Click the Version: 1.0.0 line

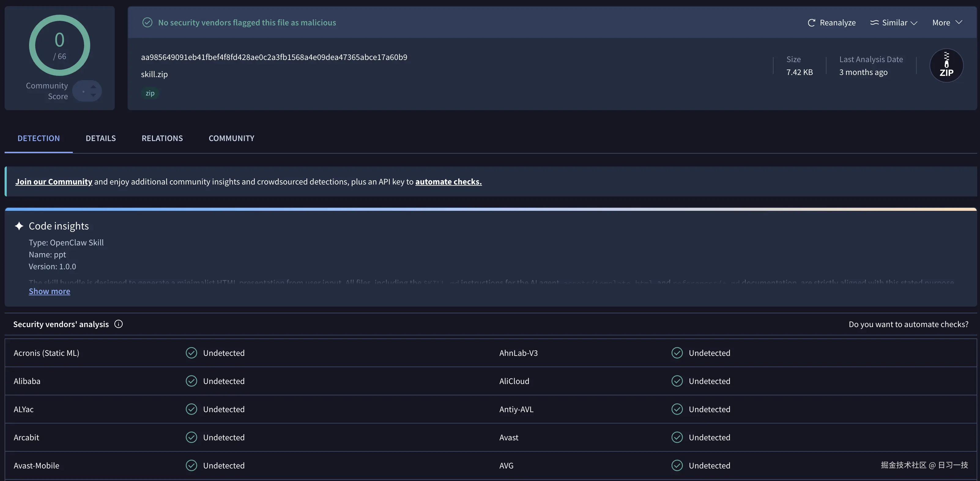coord(53,267)
